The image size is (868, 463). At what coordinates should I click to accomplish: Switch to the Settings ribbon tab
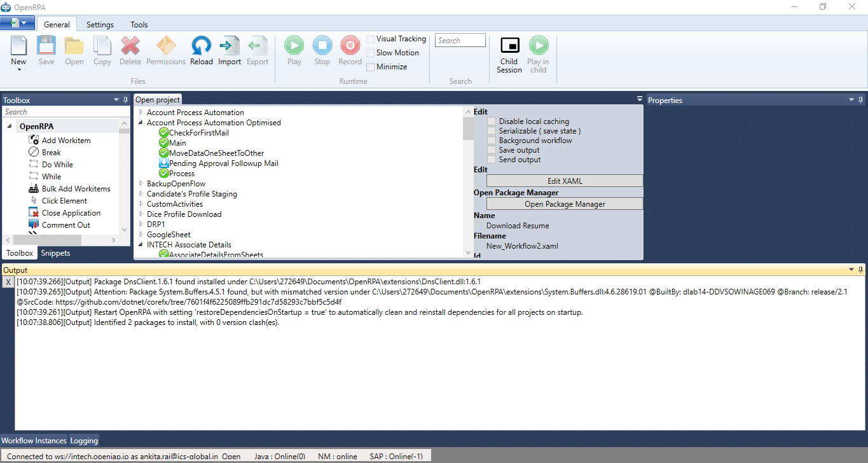pyautogui.click(x=100, y=25)
